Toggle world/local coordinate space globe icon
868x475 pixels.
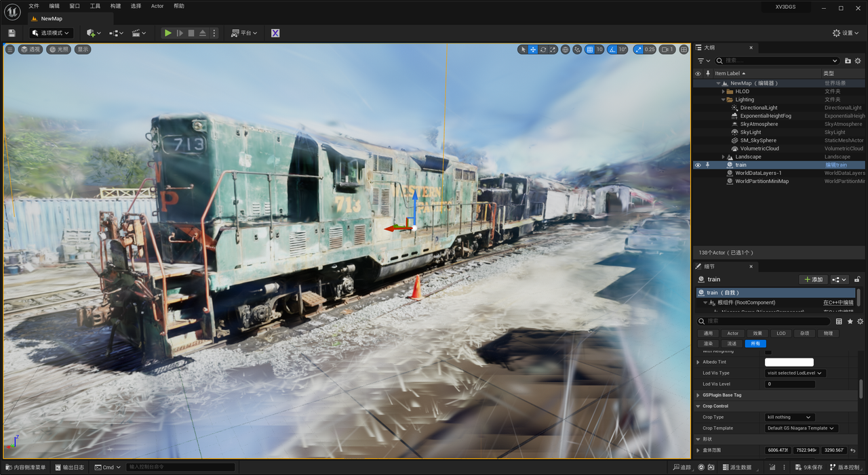pyautogui.click(x=566, y=49)
